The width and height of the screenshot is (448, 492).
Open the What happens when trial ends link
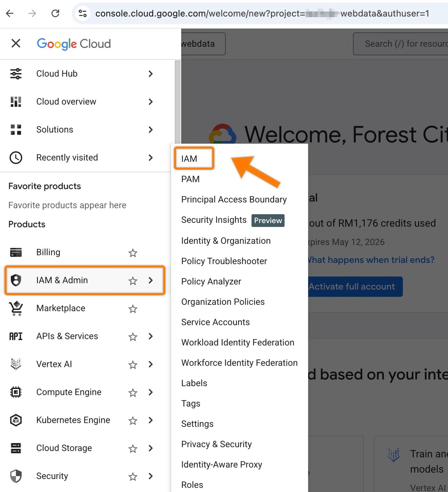(x=371, y=260)
